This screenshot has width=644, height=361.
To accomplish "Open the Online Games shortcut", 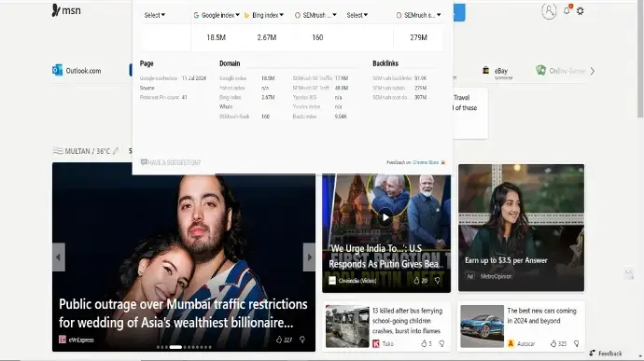I will [x=560, y=71].
